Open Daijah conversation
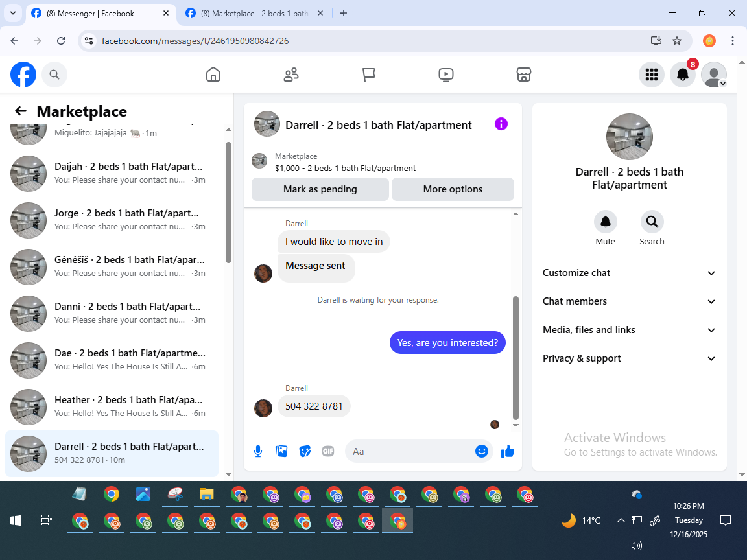Screen dimensions: 747x560 (x=112, y=173)
